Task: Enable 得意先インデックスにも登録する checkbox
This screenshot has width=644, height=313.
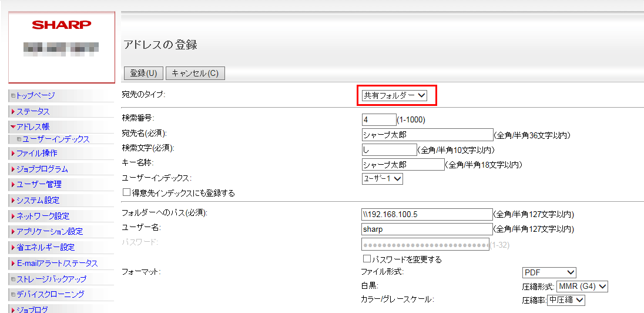Action: tap(126, 192)
